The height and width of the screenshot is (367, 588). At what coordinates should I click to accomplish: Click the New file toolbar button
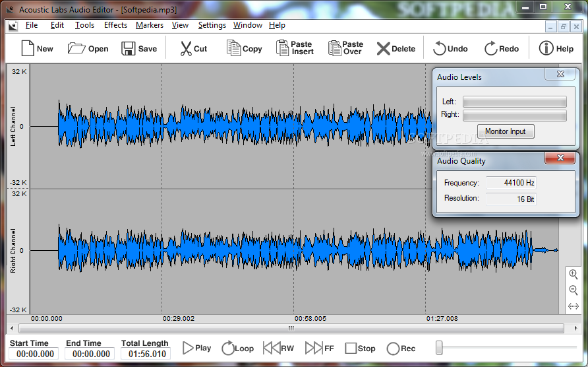(x=37, y=48)
